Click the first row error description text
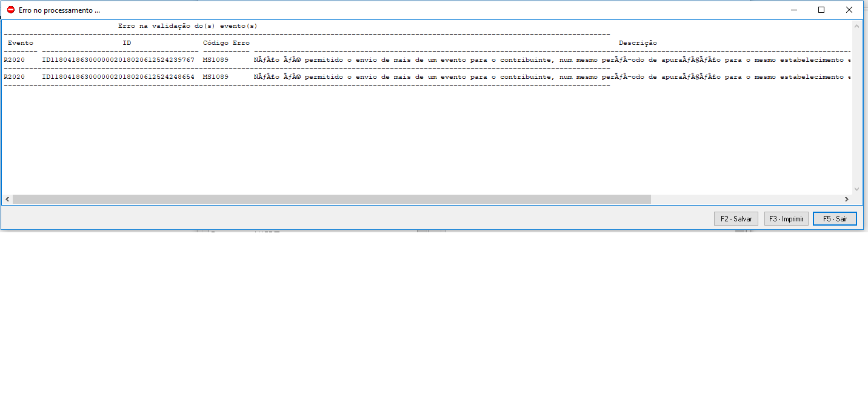Screen dimensions: 868x393 point(552,60)
